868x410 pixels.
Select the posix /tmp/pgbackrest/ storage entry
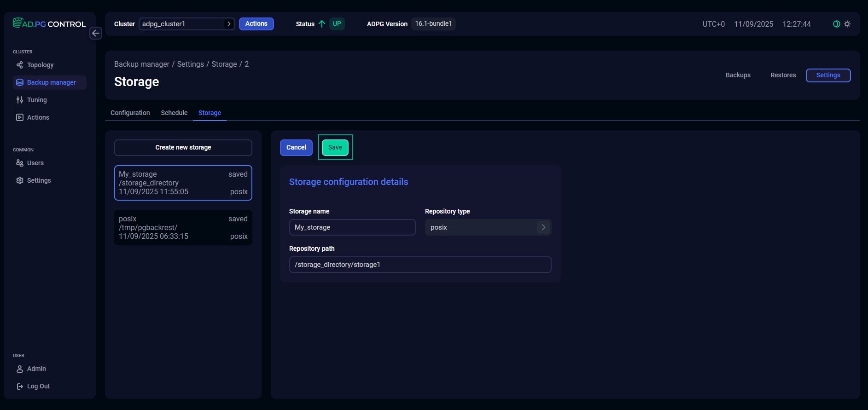point(183,228)
